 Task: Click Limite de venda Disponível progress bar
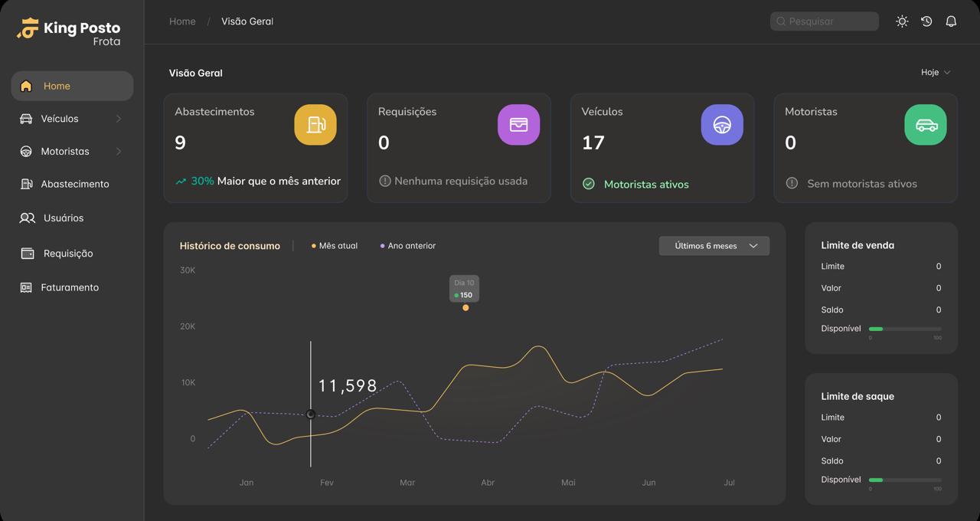click(x=905, y=329)
